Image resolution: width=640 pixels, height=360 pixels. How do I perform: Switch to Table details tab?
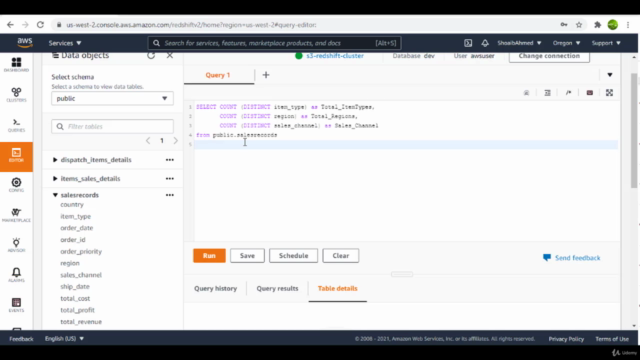tap(338, 289)
